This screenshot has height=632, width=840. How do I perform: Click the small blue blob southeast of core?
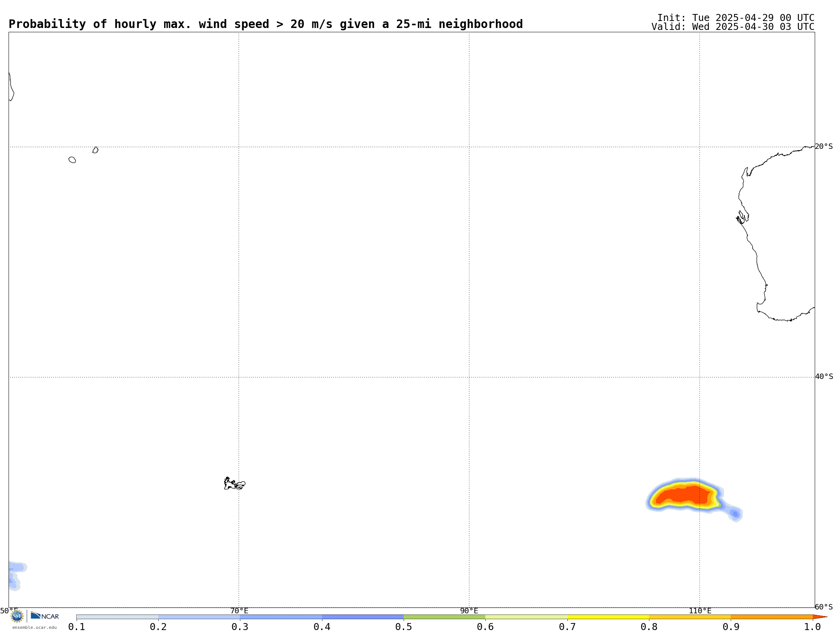(x=735, y=514)
